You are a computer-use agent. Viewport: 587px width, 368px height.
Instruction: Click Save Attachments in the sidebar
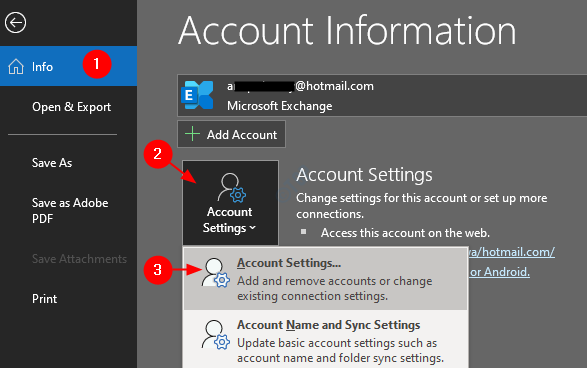(x=79, y=259)
